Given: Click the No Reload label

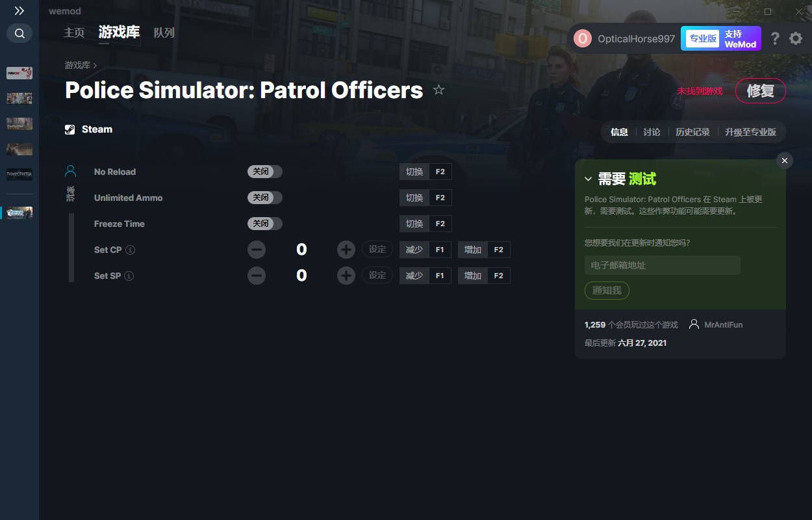Looking at the screenshot, I should 115,172.
